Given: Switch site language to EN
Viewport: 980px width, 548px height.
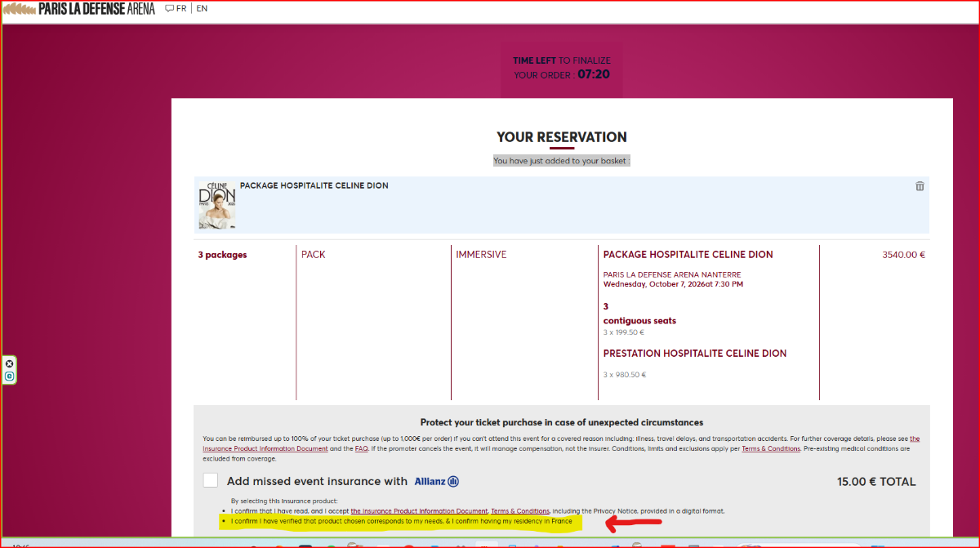Looking at the screenshot, I should pyautogui.click(x=202, y=9).
